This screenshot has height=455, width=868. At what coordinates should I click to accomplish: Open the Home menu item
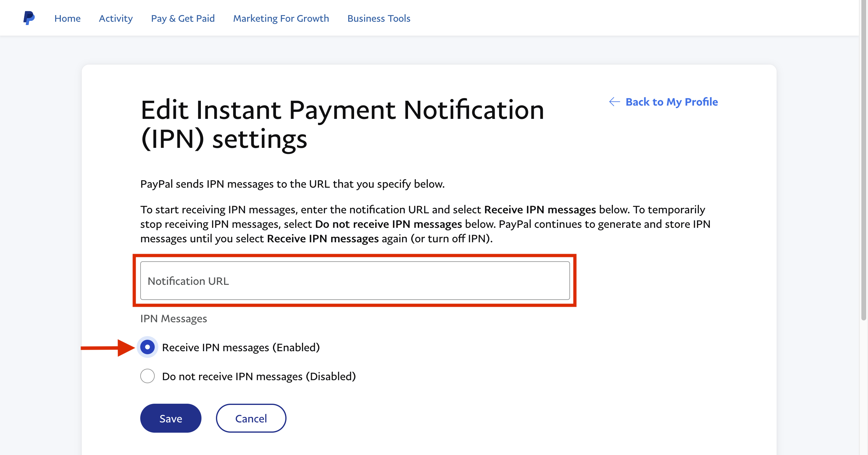67,18
